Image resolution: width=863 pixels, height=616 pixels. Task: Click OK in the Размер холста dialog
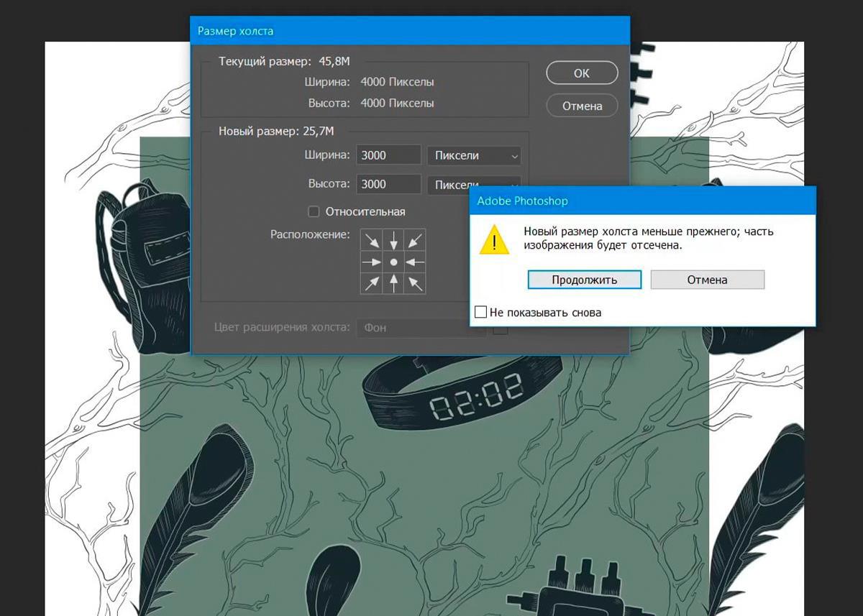581,73
